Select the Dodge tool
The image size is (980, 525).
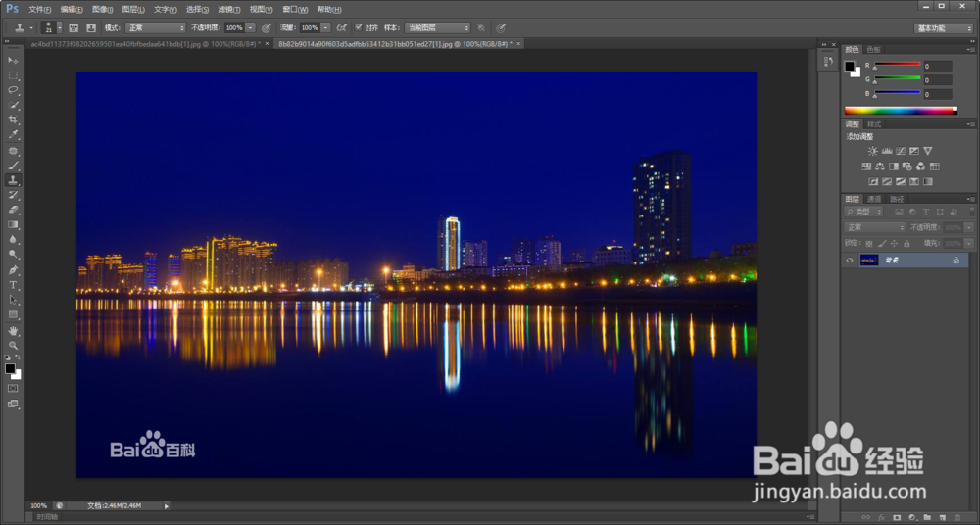[13, 255]
